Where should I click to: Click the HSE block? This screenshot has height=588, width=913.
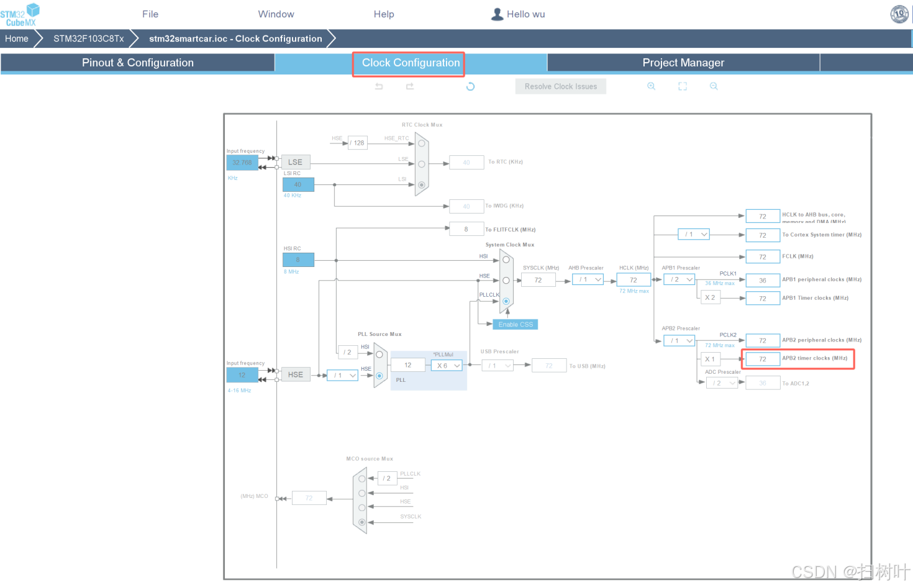coord(296,374)
